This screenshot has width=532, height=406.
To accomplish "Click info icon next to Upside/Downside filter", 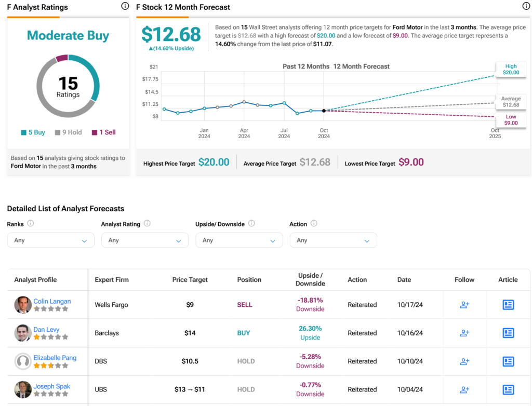I will (251, 224).
